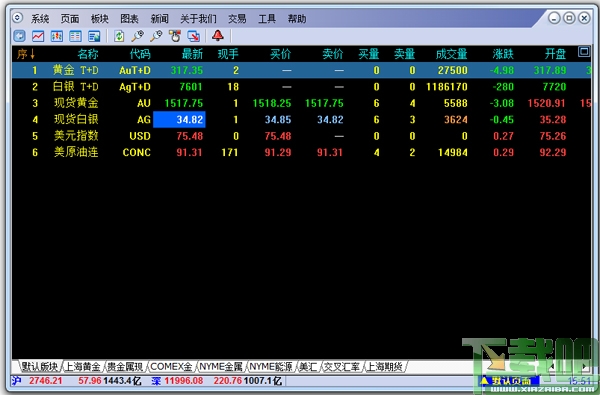Click the refresh data toolbar icon

(x=119, y=36)
